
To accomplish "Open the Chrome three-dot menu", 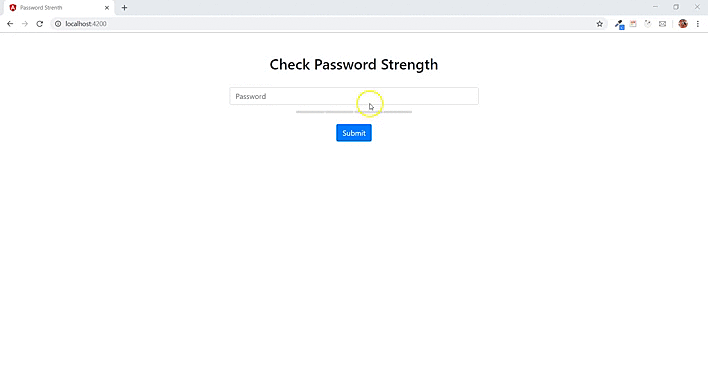I will point(698,24).
